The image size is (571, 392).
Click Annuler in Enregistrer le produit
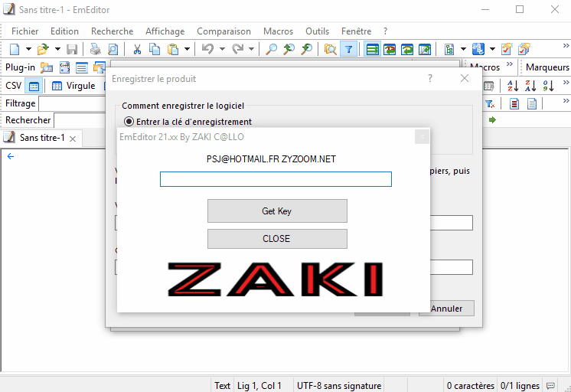coord(446,309)
